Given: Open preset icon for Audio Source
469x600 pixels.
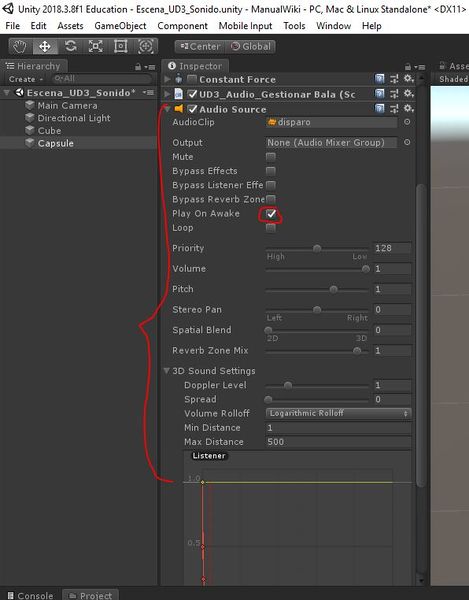Looking at the screenshot, I should tap(394, 109).
